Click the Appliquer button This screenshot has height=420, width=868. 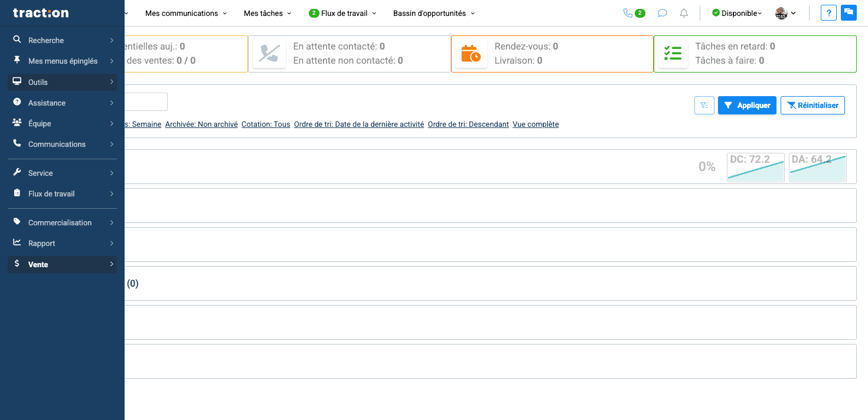(x=747, y=105)
